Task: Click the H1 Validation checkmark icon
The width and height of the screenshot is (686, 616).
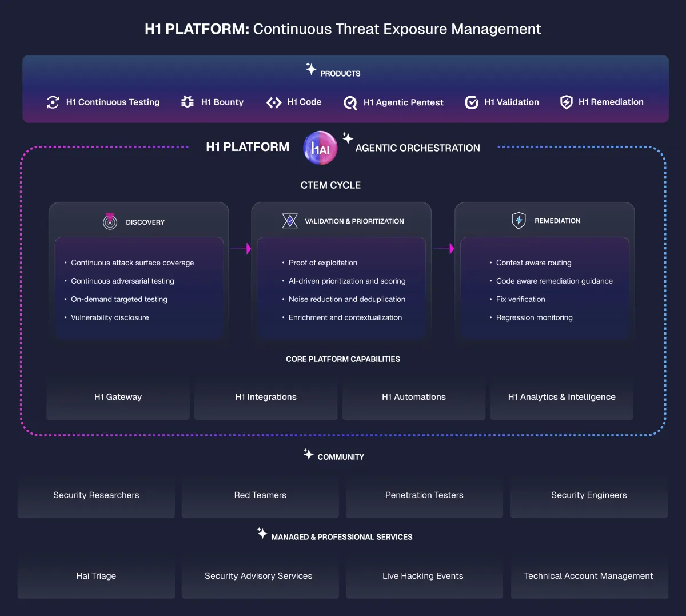Action: click(472, 102)
